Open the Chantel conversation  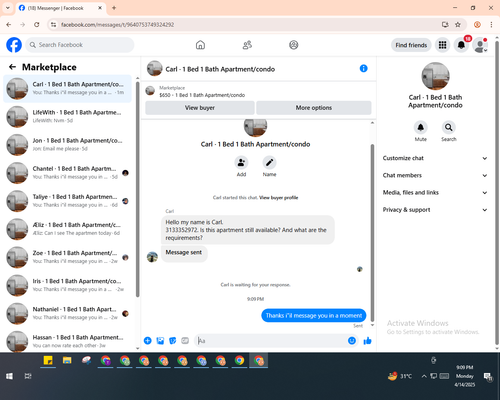(68, 173)
